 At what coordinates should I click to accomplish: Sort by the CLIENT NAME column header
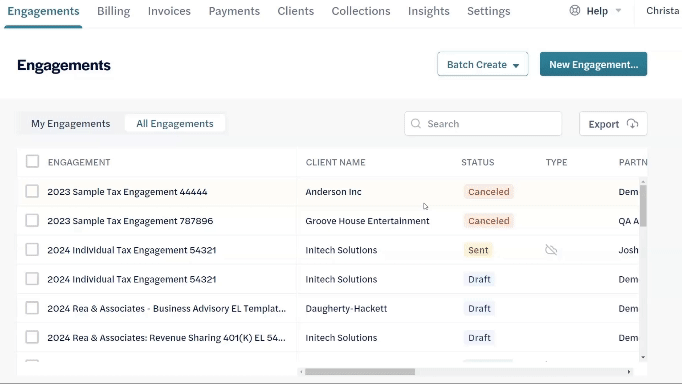(x=335, y=162)
